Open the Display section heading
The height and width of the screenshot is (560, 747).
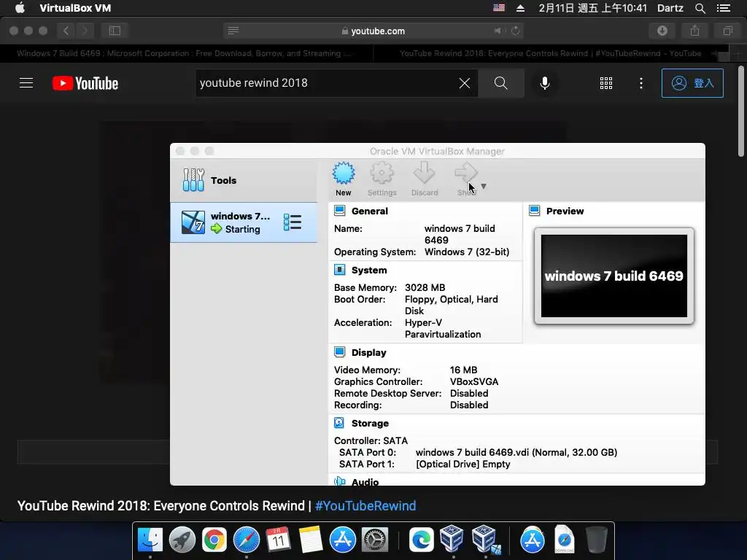point(368,353)
